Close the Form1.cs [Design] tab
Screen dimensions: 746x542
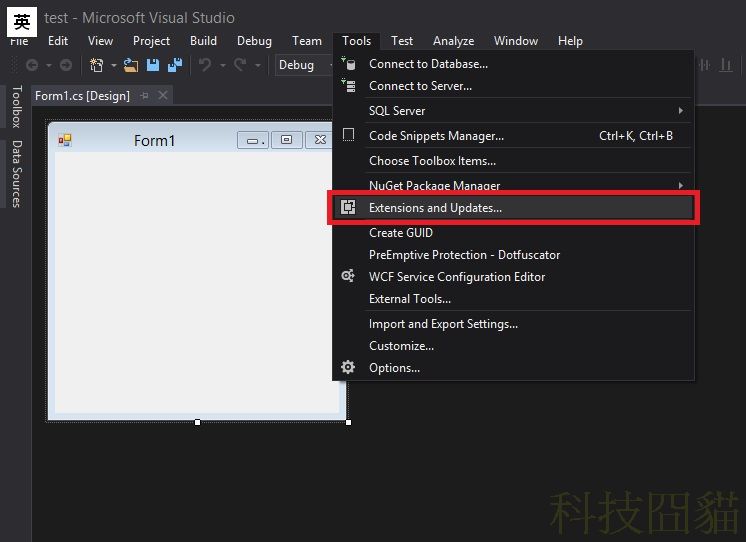[x=163, y=95]
